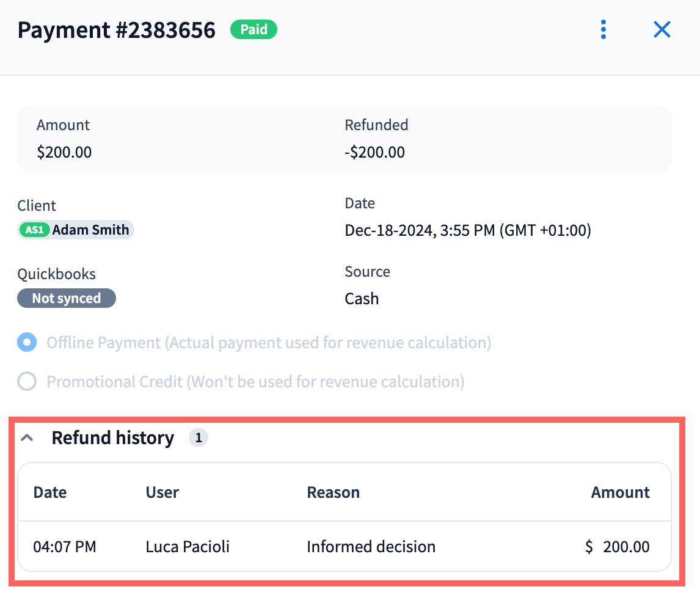Open the Adam Smith client link
Image resolution: width=700 pixels, height=595 pixels.
(x=90, y=230)
